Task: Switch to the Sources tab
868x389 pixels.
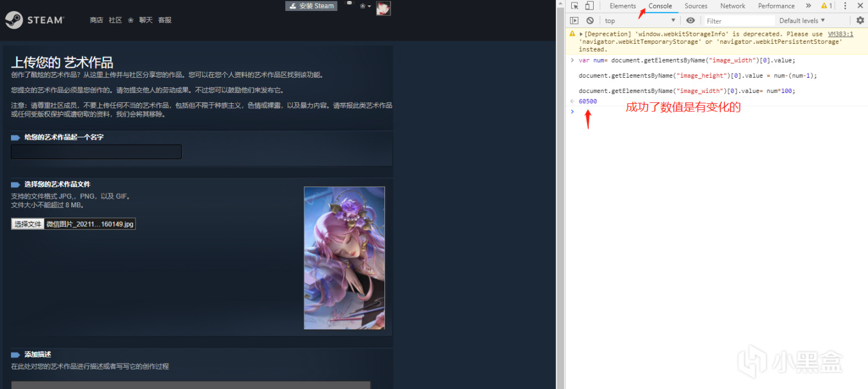Action: [x=695, y=5]
